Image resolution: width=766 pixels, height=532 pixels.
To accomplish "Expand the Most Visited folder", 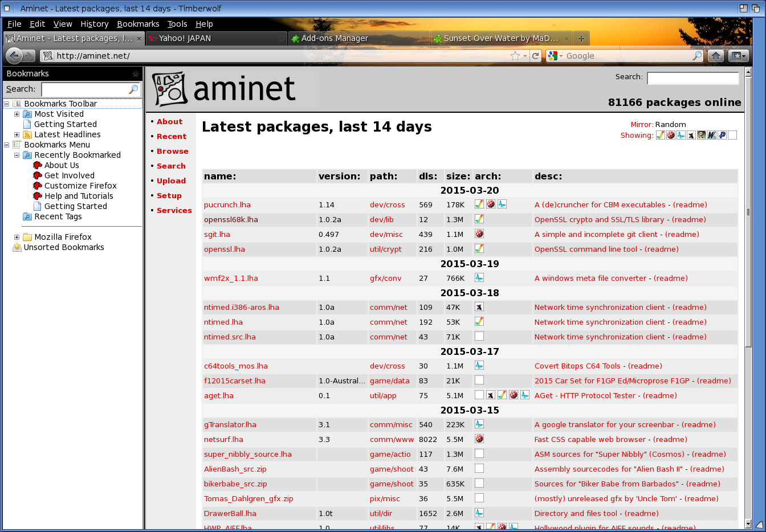I will 17,114.
